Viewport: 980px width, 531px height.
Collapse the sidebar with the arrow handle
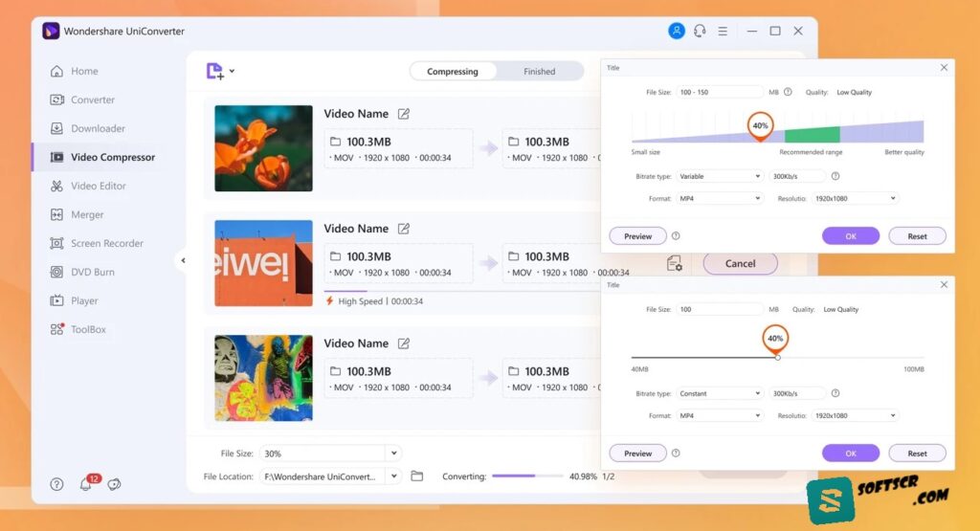pos(183,260)
